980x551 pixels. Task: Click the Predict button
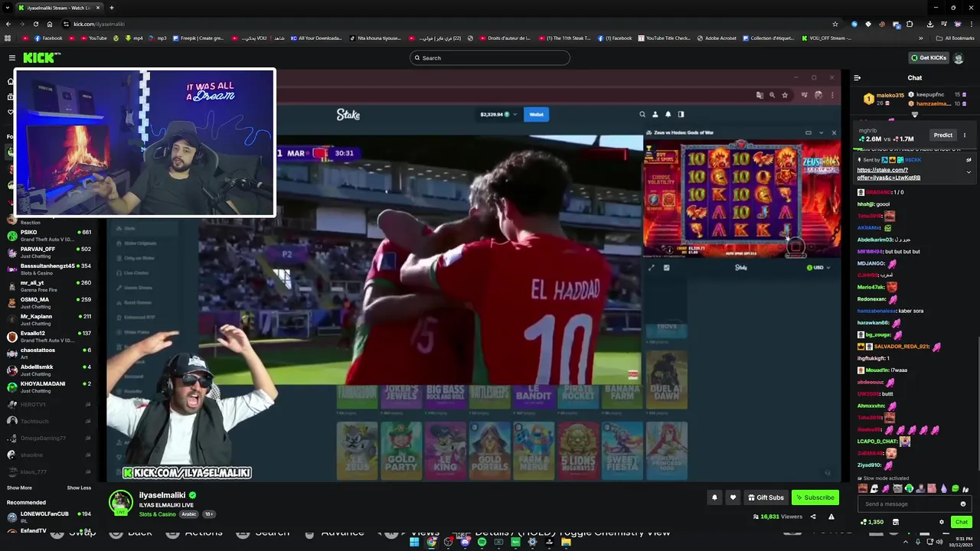942,135
